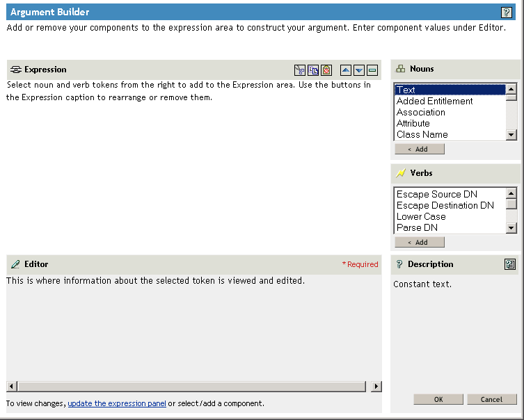
Task: Open the Argument Builder help icon
Action: pyautogui.click(x=507, y=13)
